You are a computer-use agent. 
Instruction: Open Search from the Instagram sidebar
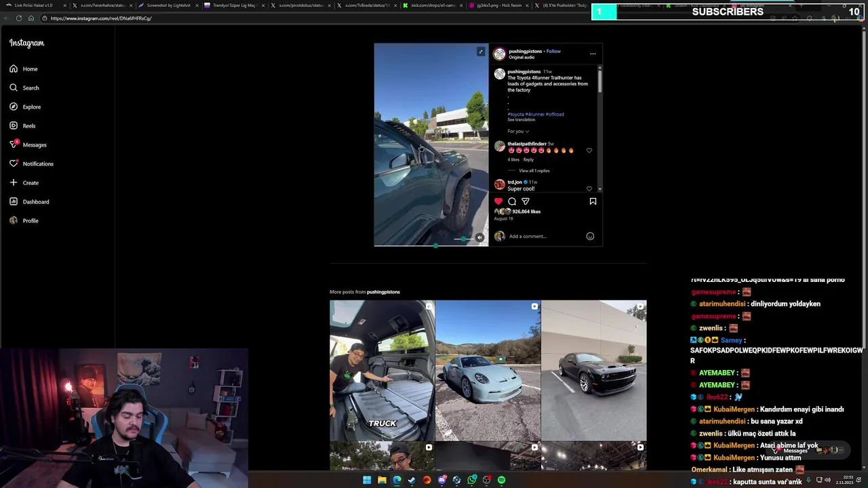click(24, 87)
